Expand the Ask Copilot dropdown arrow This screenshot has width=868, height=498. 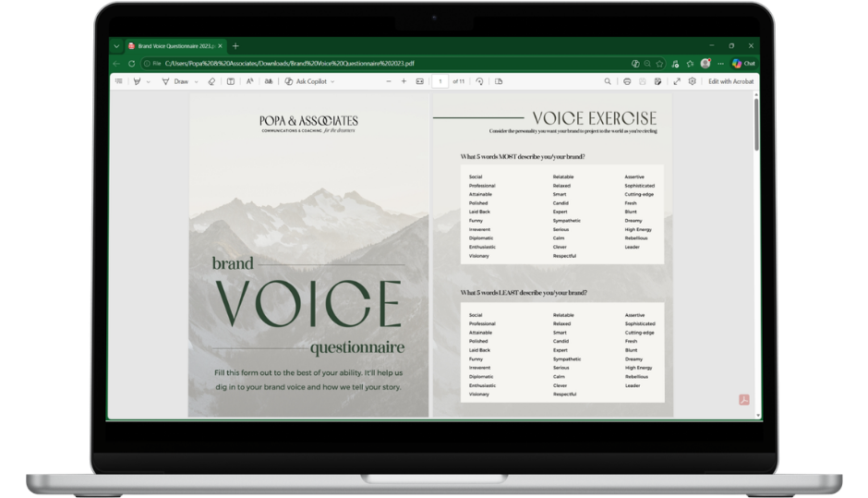click(332, 82)
